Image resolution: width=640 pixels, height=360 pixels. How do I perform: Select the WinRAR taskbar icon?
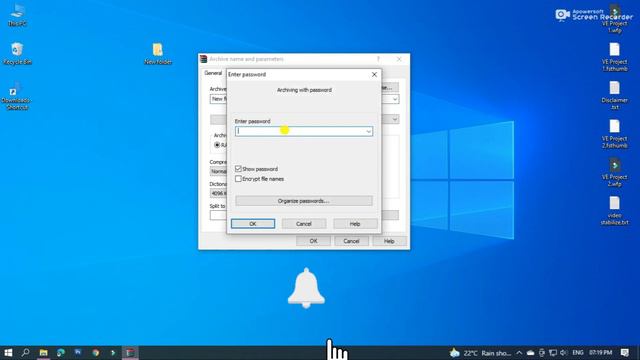[x=130, y=353]
